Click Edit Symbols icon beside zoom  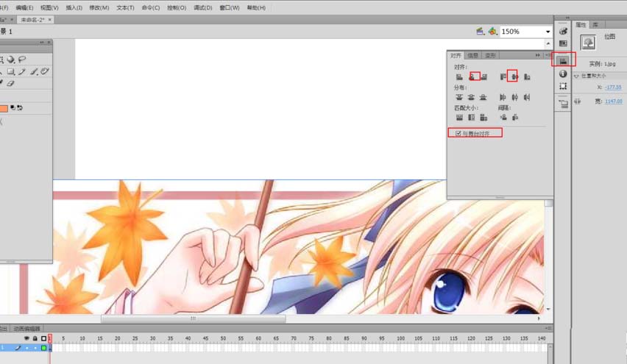tap(492, 31)
